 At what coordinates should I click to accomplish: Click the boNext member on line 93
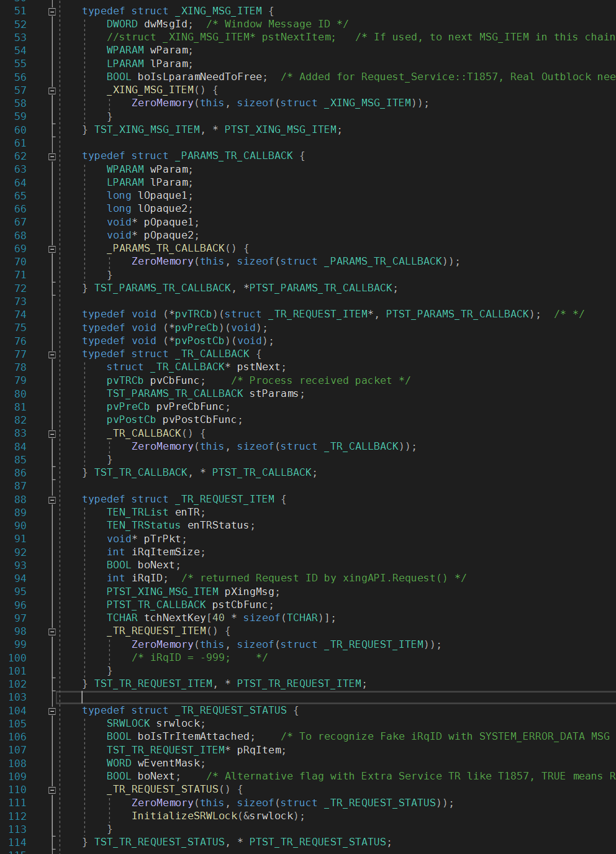point(156,565)
